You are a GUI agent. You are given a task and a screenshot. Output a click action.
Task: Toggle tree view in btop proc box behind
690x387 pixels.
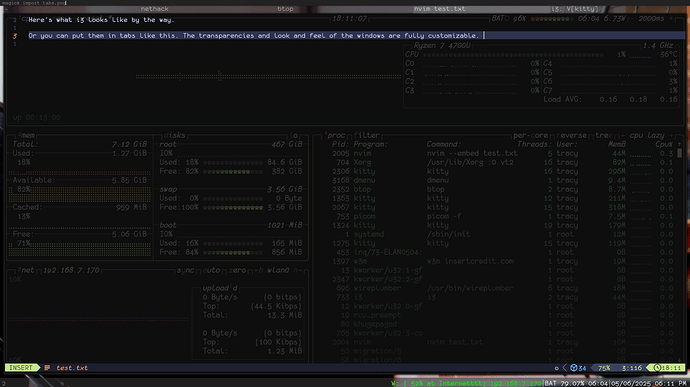coord(603,135)
